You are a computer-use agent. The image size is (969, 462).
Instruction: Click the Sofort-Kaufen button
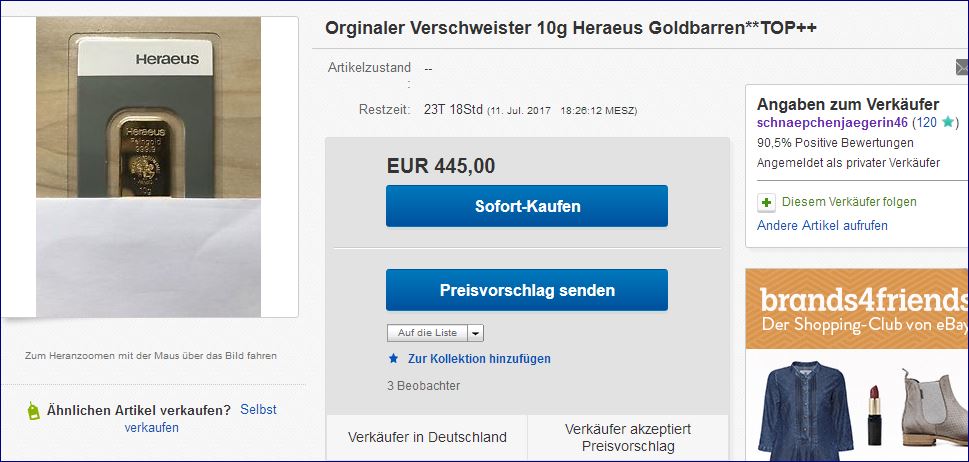click(527, 206)
